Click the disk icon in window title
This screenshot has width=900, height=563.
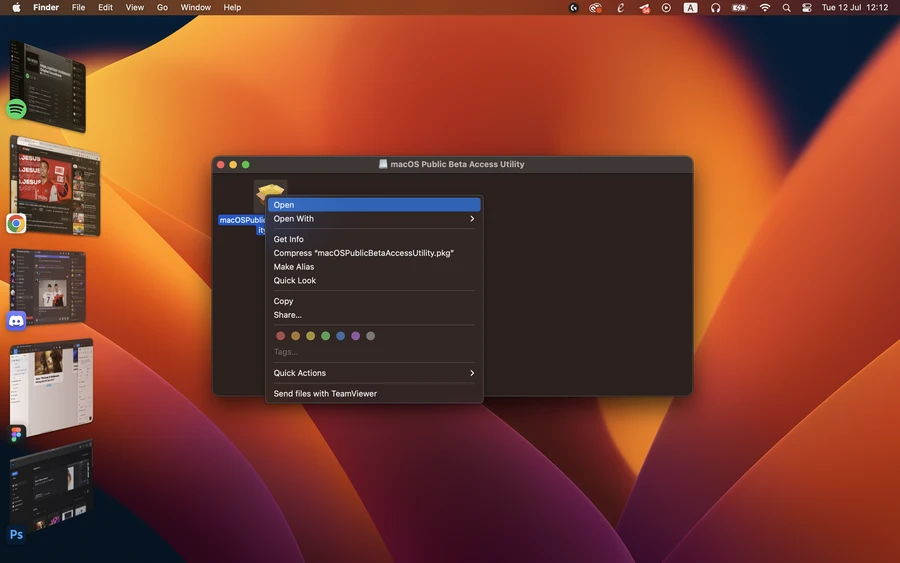[383, 164]
